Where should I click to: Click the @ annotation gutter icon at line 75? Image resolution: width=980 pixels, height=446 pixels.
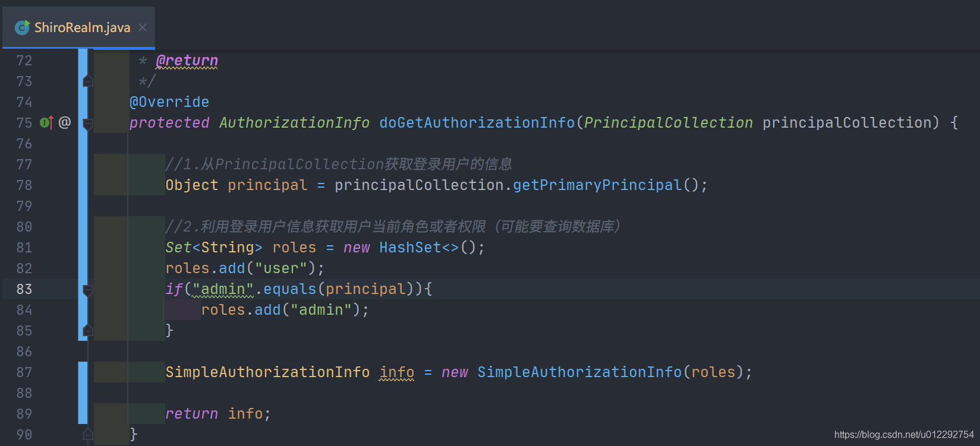point(65,122)
